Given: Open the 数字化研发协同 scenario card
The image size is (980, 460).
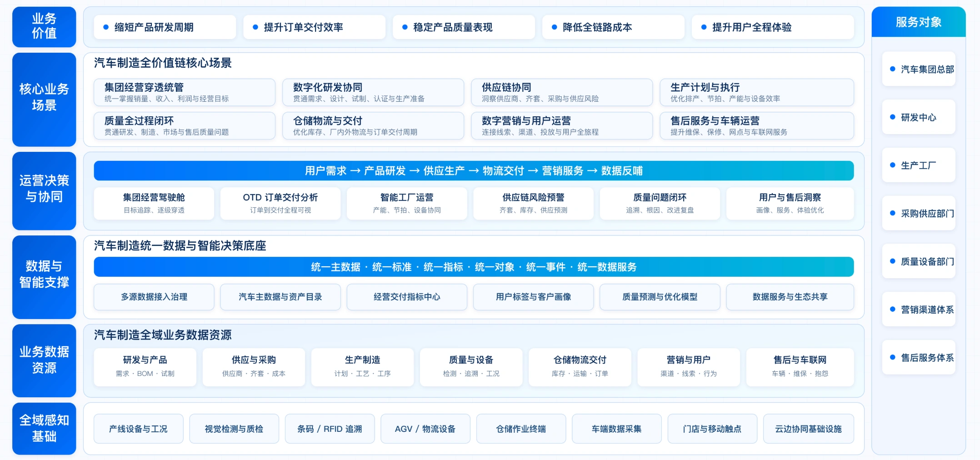Looking at the screenshot, I should (373, 92).
